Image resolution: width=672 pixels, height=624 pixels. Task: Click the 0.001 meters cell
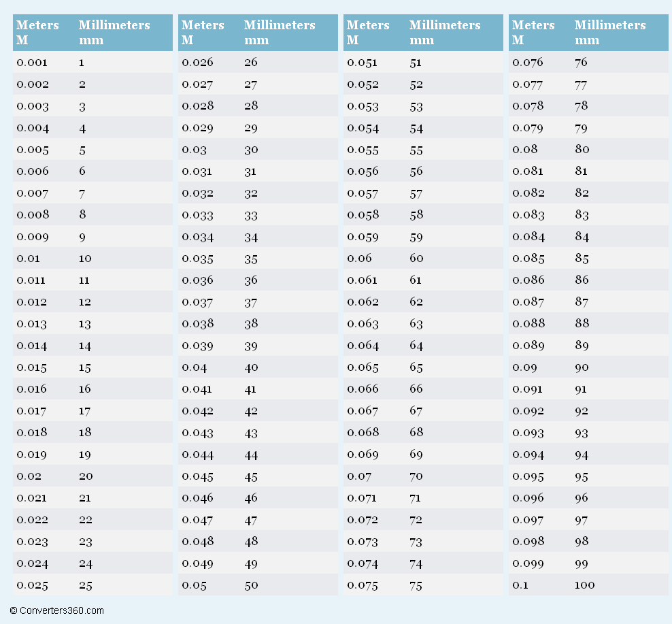(x=32, y=63)
